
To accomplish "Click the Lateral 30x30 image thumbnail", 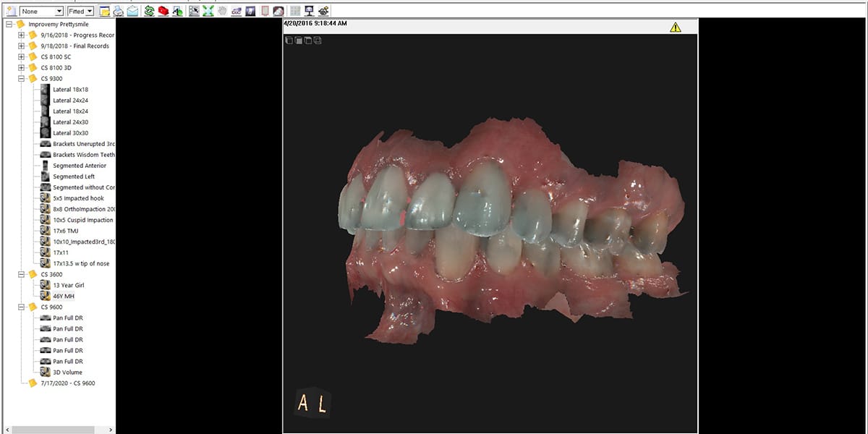I will (x=45, y=133).
